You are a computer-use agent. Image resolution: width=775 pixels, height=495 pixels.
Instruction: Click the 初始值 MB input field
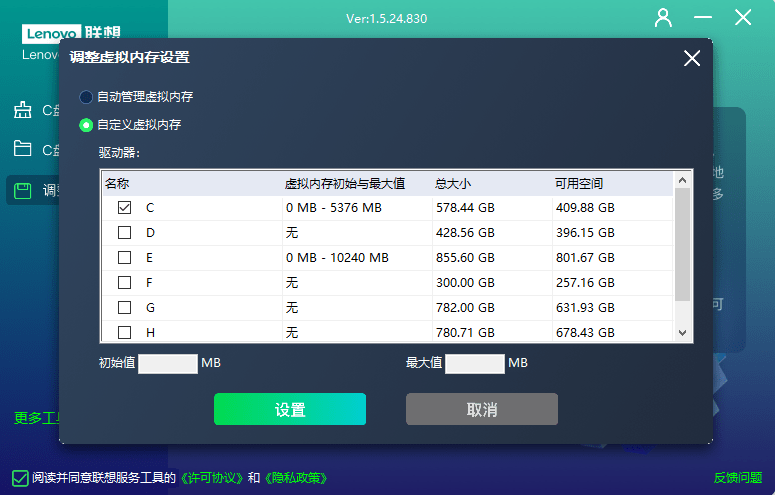168,363
